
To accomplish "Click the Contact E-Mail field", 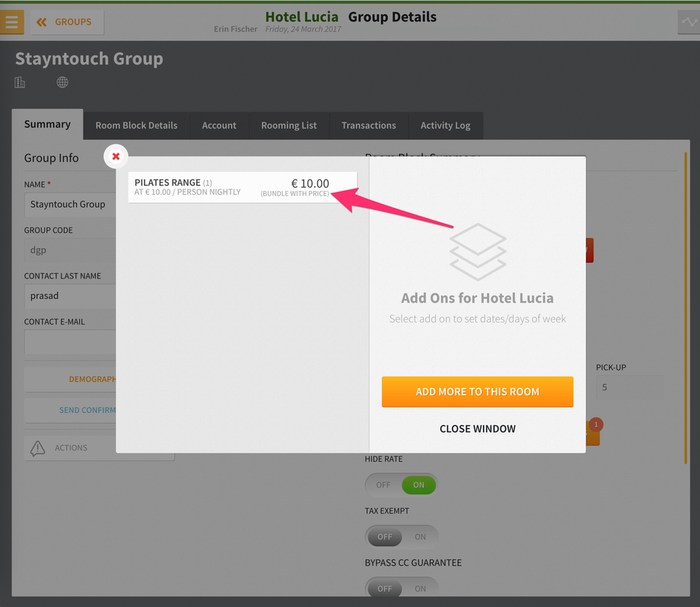I will point(70,342).
